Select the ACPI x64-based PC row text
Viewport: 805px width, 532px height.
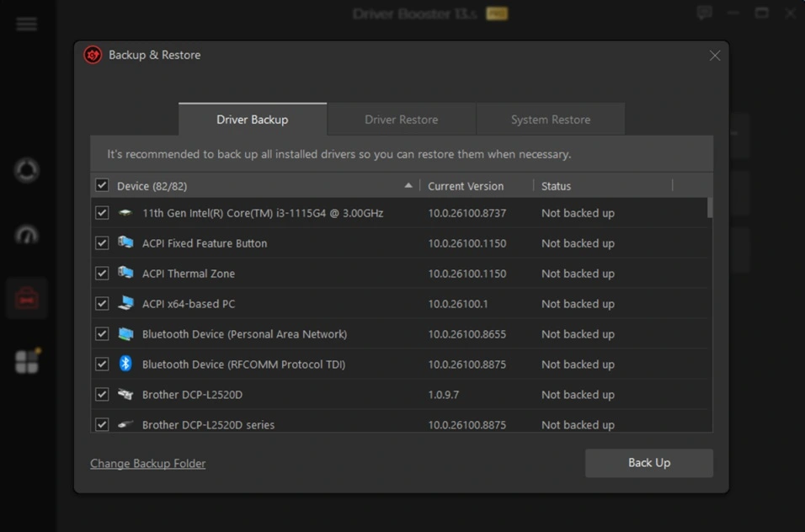189,304
